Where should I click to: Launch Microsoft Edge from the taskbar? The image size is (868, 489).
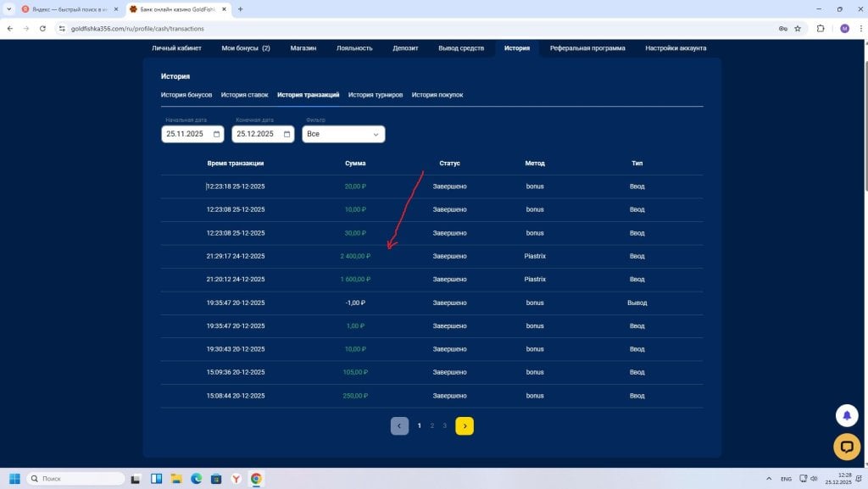pos(196,479)
